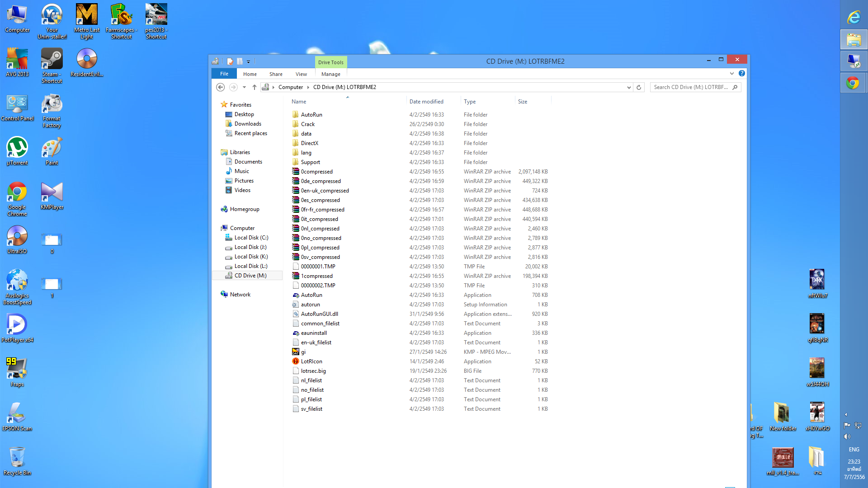
Task: Click the File menu button
Action: (224, 74)
